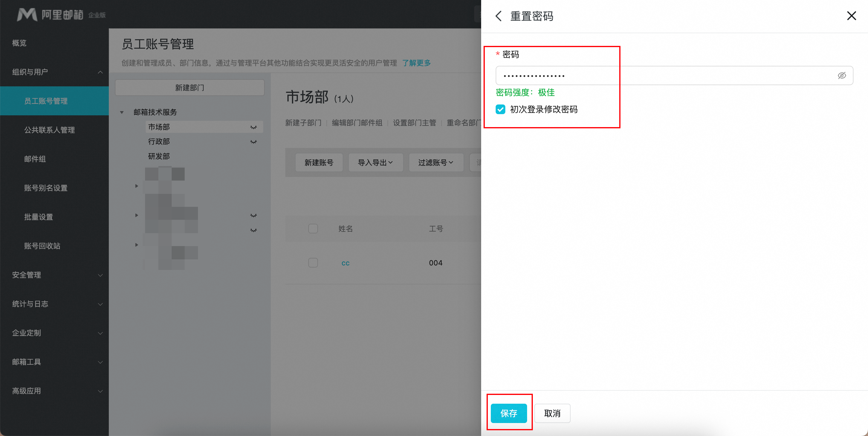Image resolution: width=868 pixels, height=436 pixels.
Task: Focus the 密码 input field
Action: tap(664, 76)
